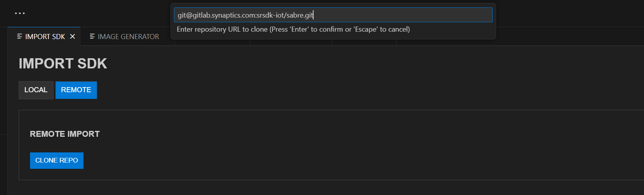Click "synaptics.com" inside the repository URL

pos(233,15)
